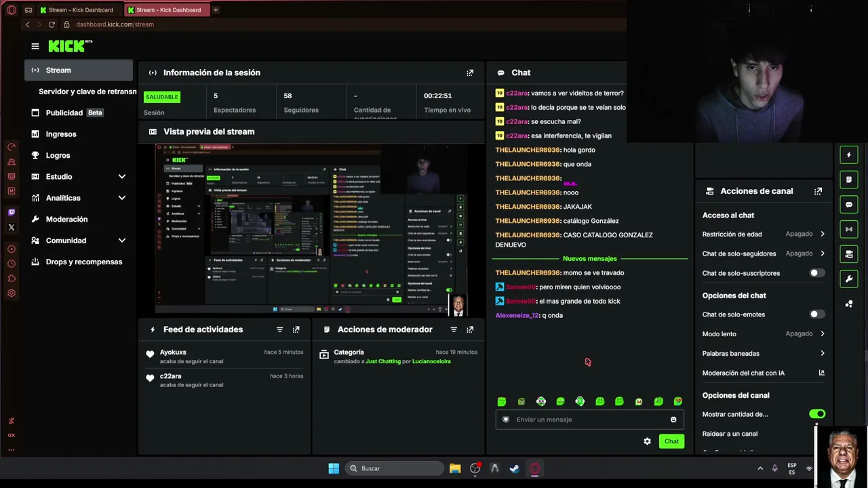
Task: Click the chat bubble widget button in right rail
Action: [848, 205]
